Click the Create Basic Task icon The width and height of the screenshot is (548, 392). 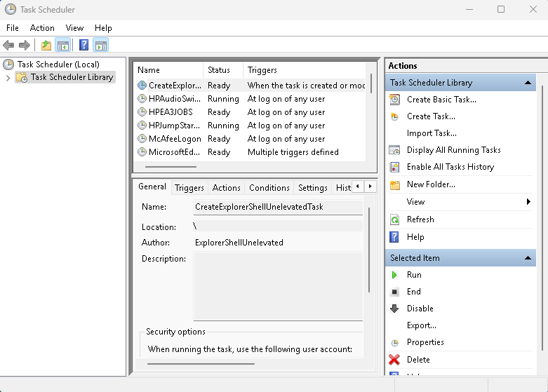tap(394, 100)
